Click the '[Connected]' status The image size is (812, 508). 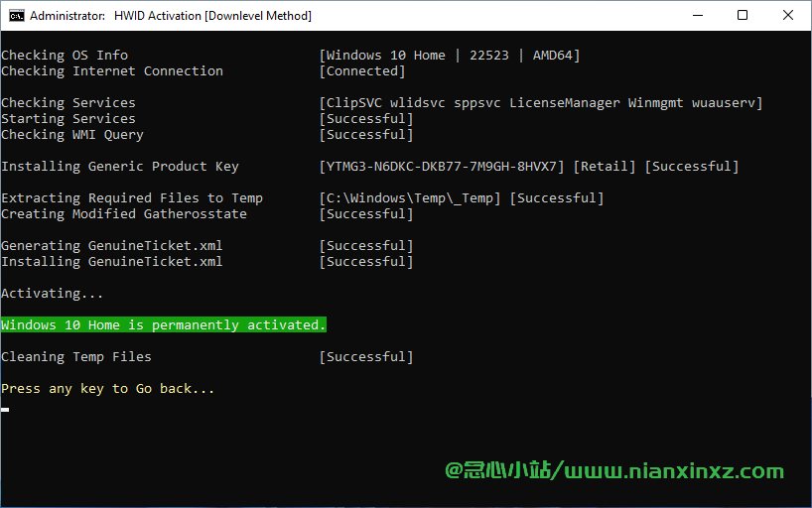(x=362, y=71)
